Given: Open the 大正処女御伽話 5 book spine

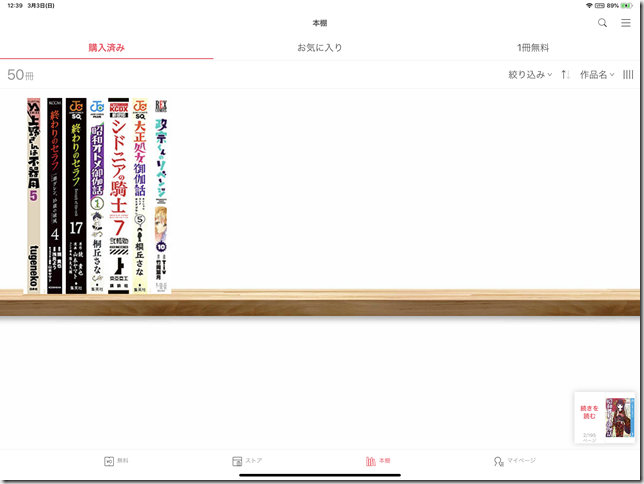Looking at the screenshot, I should click(x=140, y=196).
